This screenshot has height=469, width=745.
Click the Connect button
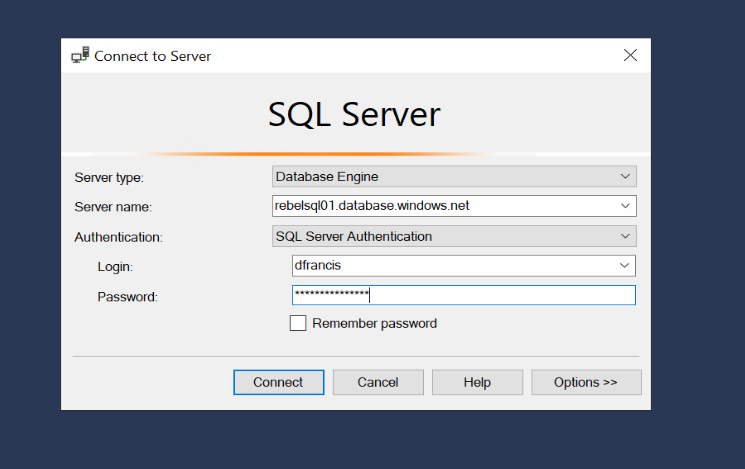pos(279,382)
